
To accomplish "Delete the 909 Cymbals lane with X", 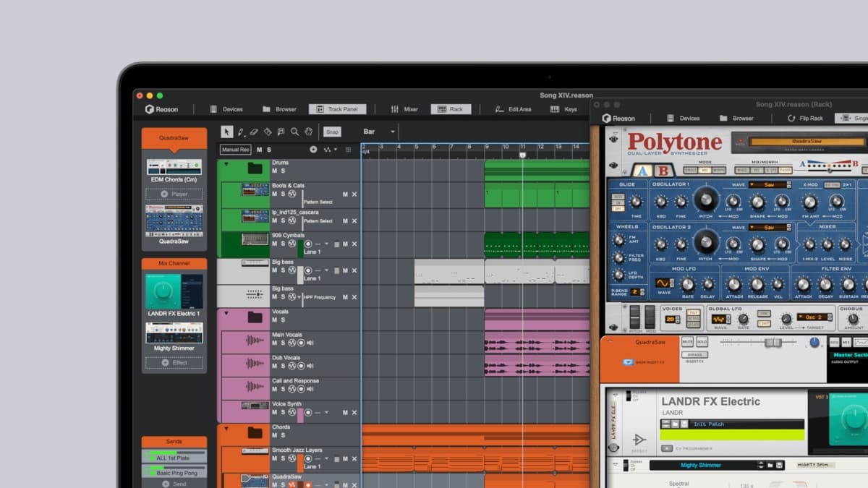I will click(354, 244).
